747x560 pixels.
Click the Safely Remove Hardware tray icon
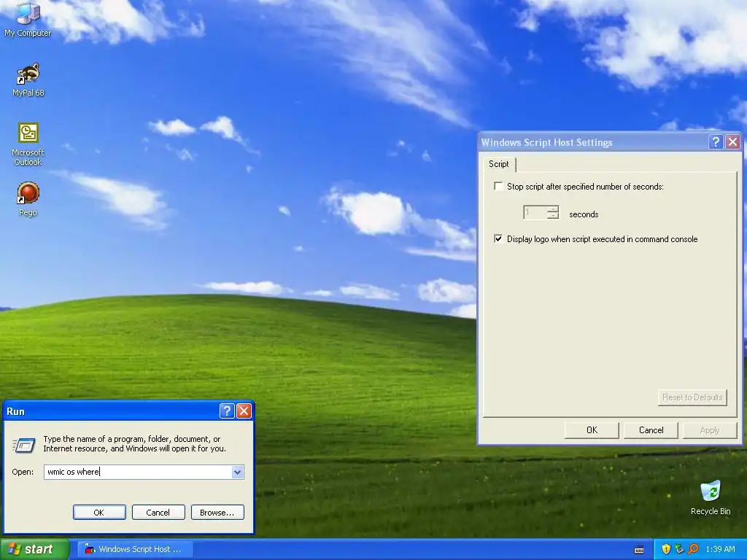(x=679, y=549)
